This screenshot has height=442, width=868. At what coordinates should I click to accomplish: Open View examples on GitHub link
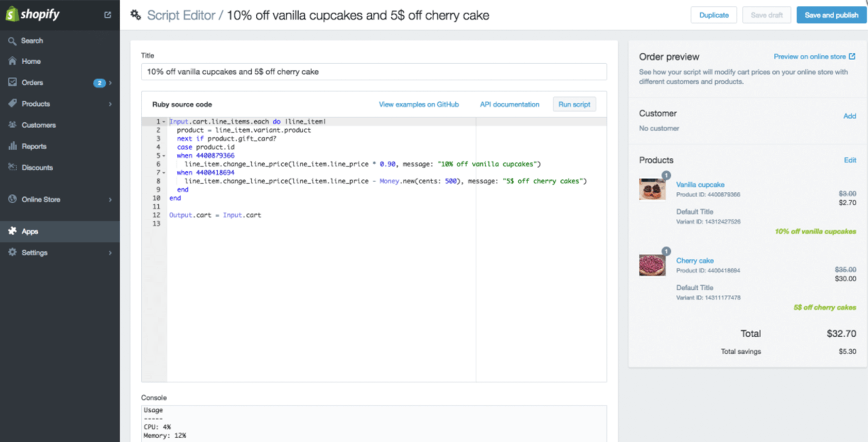pos(419,104)
